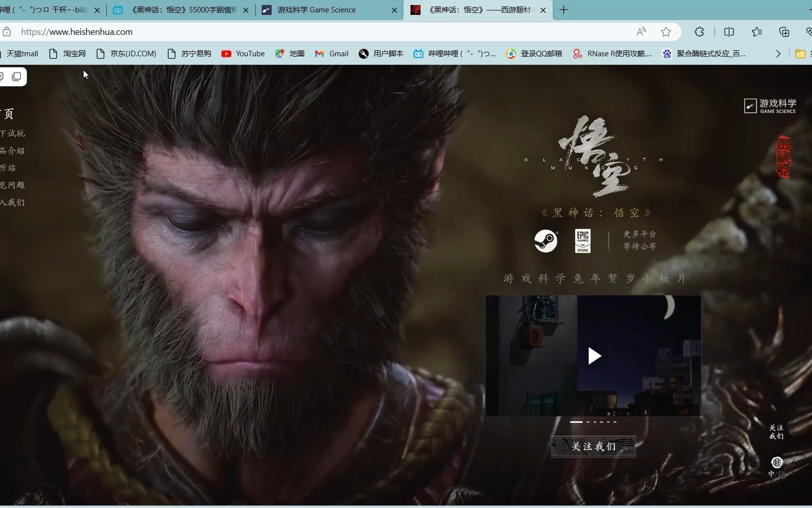This screenshot has width=812, height=508.
Task: Open the Steam store icon
Action: point(546,241)
